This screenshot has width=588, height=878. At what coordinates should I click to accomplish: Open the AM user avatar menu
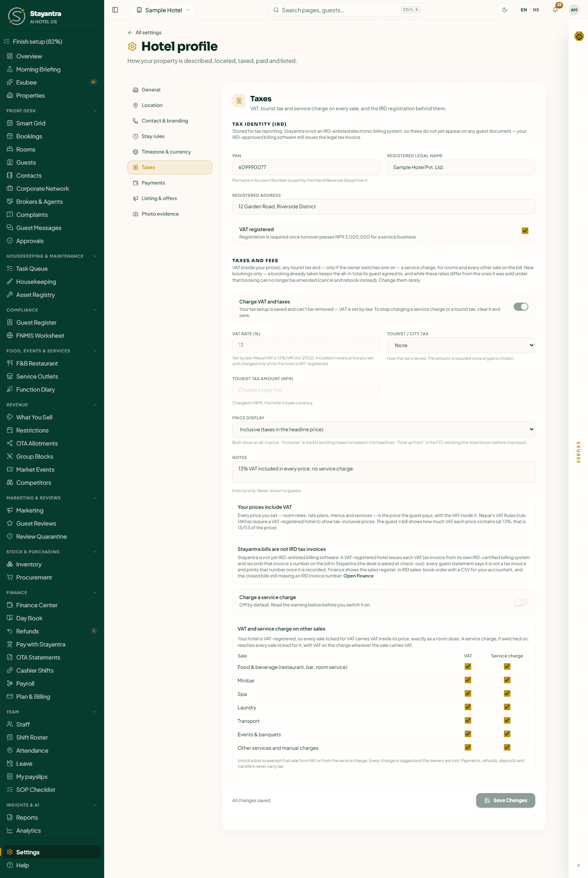tap(574, 10)
